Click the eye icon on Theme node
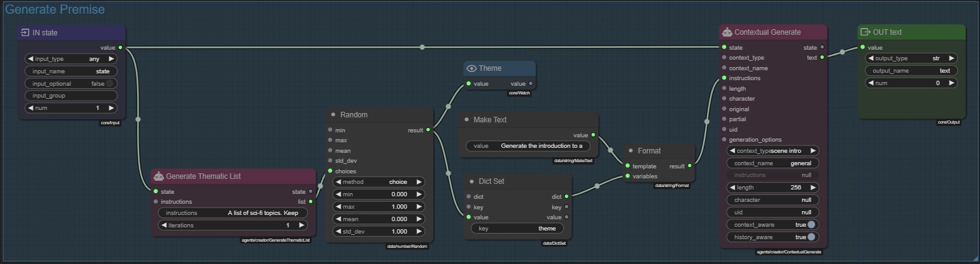The image size is (980, 264). pos(472,68)
